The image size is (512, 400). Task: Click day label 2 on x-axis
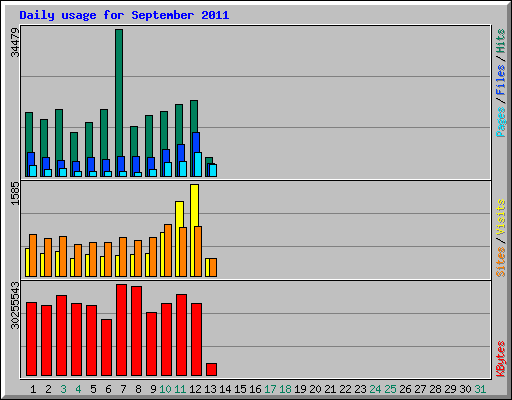pos(48,389)
